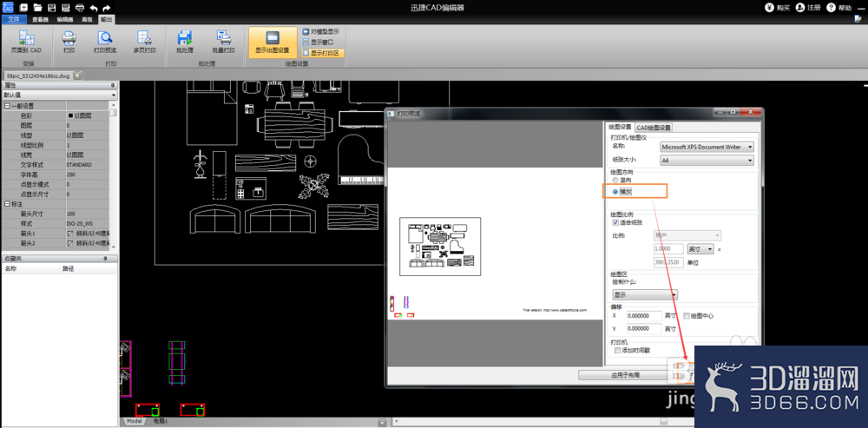This screenshot has height=428, width=868.
Task: Pin the 属性 properties panel
Action: point(113,85)
